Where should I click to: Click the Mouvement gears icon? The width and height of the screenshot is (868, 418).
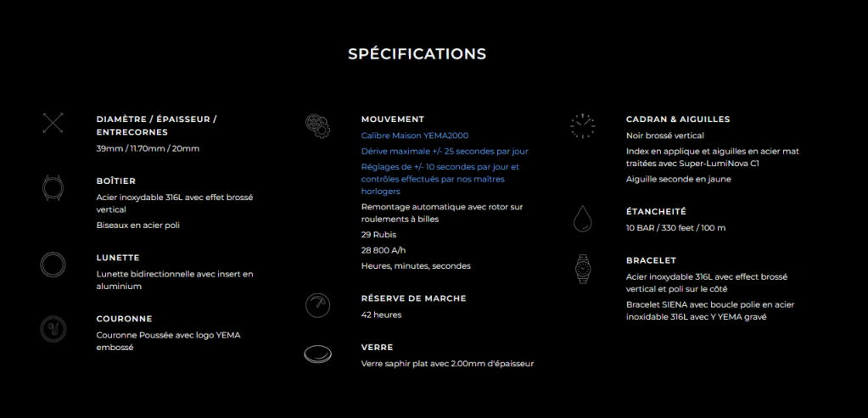[317, 125]
